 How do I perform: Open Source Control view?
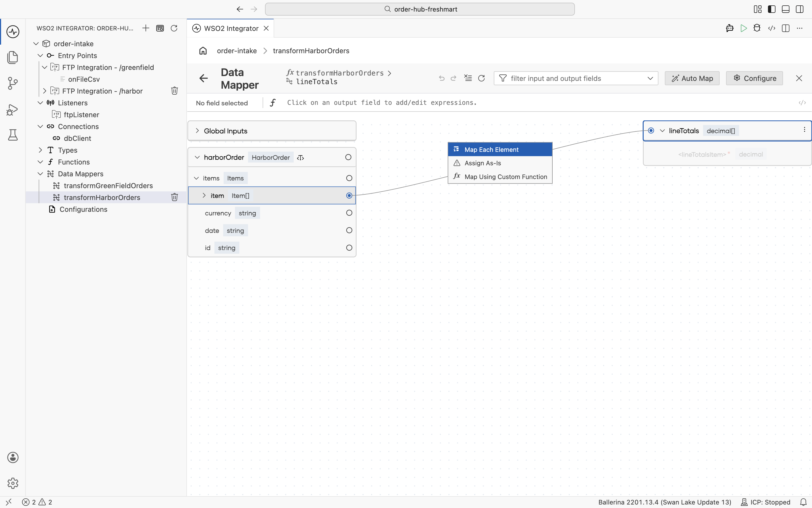[x=13, y=83]
